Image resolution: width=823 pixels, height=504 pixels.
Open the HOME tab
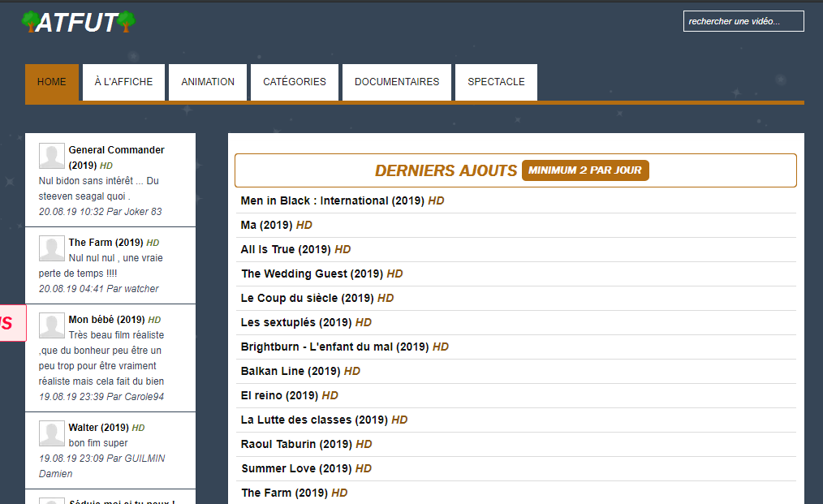[52, 82]
